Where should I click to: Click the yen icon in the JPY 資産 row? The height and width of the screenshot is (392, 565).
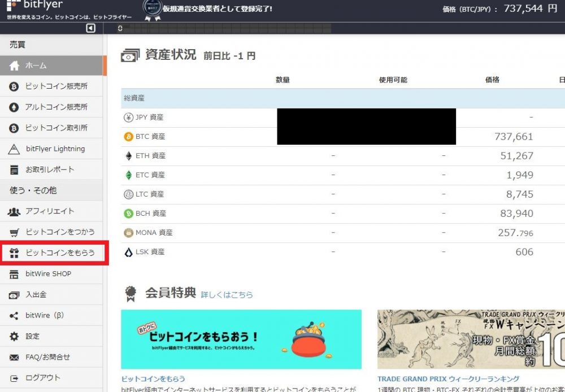pyautogui.click(x=128, y=117)
